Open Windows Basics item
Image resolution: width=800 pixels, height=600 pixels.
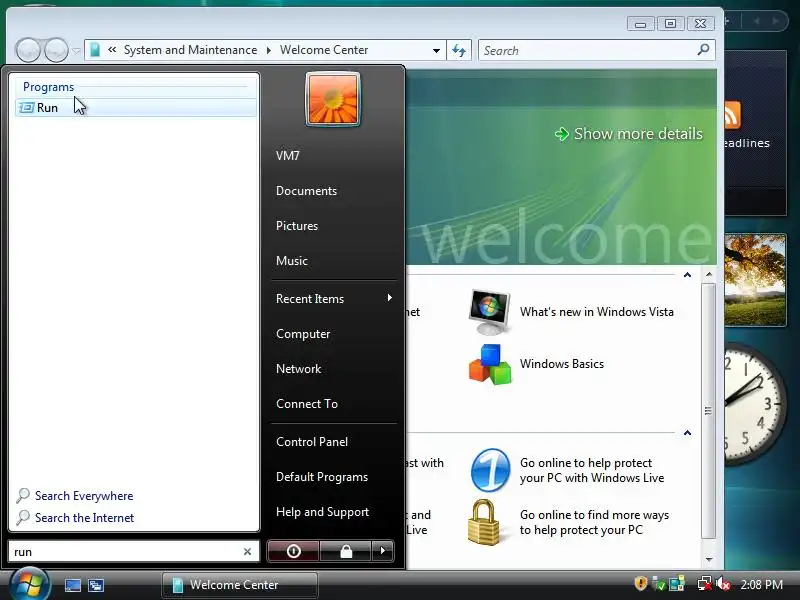click(536, 364)
